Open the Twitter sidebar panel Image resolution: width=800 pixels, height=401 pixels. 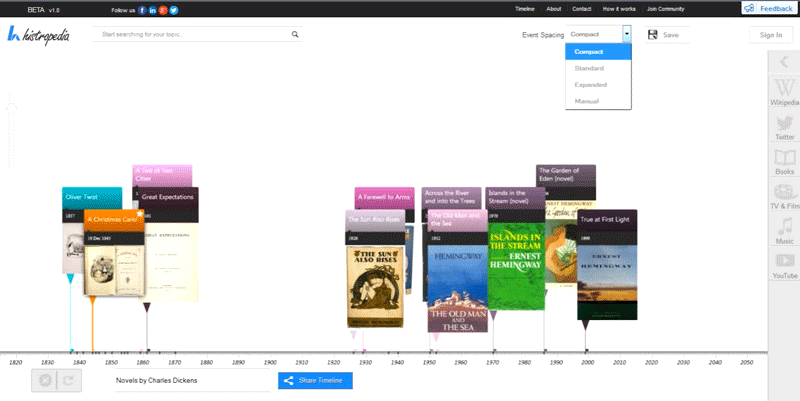pos(784,126)
